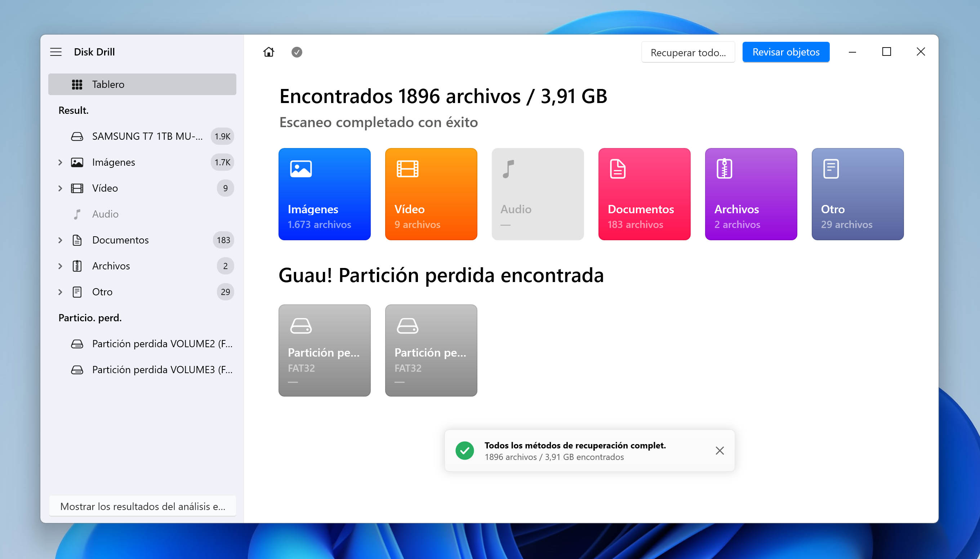Click the Audio music note icon in sidebar
This screenshot has height=559, width=980.
(77, 214)
